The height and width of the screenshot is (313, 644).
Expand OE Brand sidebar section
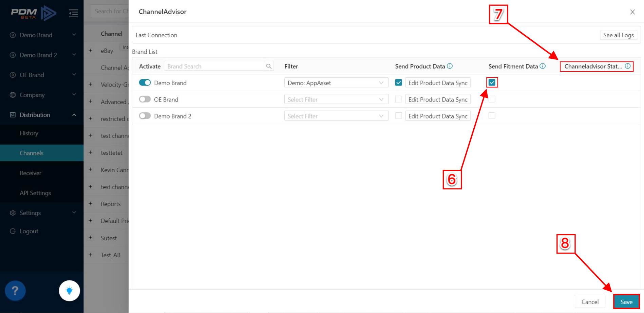42,75
